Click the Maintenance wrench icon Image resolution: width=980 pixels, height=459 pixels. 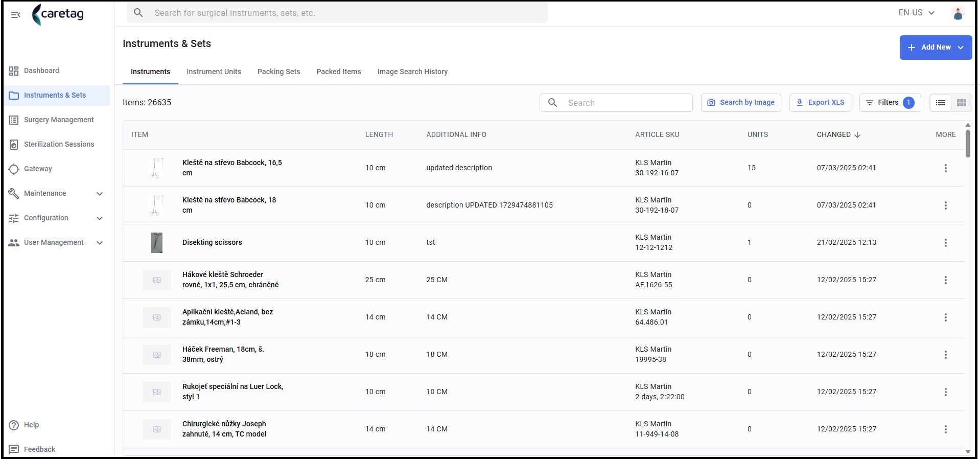click(x=14, y=194)
